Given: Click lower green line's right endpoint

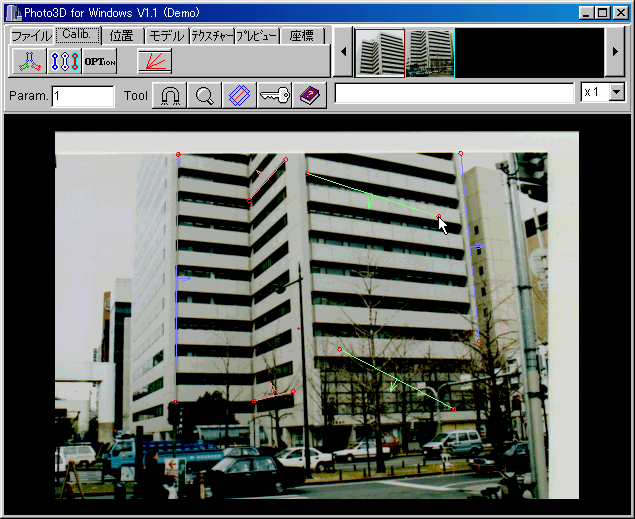Looking at the screenshot, I should click(x=454, y=409).
